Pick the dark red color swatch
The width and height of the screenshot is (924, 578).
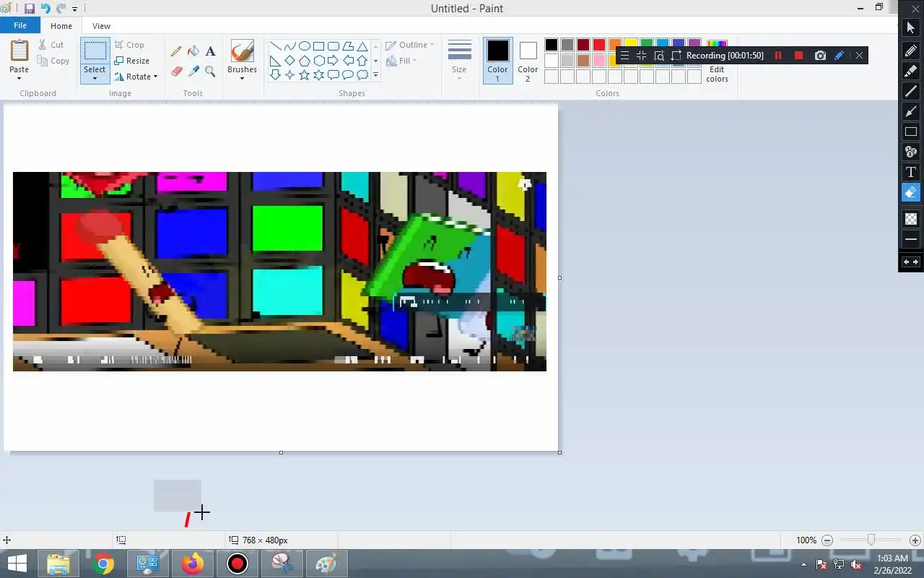pos(583,45)
